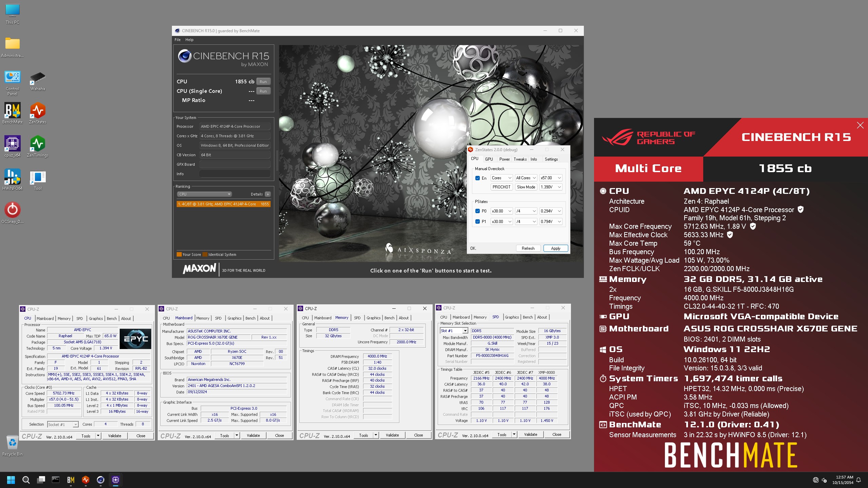Launch BenchMate from the desktop icon
Viewport: 868px width, 488px height.
pos(13,114)
